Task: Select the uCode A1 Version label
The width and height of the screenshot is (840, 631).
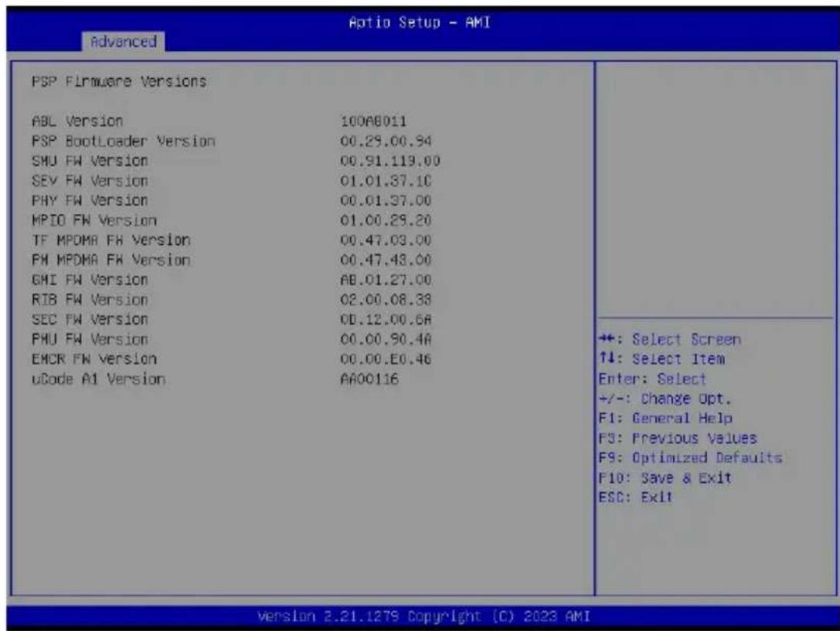Action: [x=98, y=379]
